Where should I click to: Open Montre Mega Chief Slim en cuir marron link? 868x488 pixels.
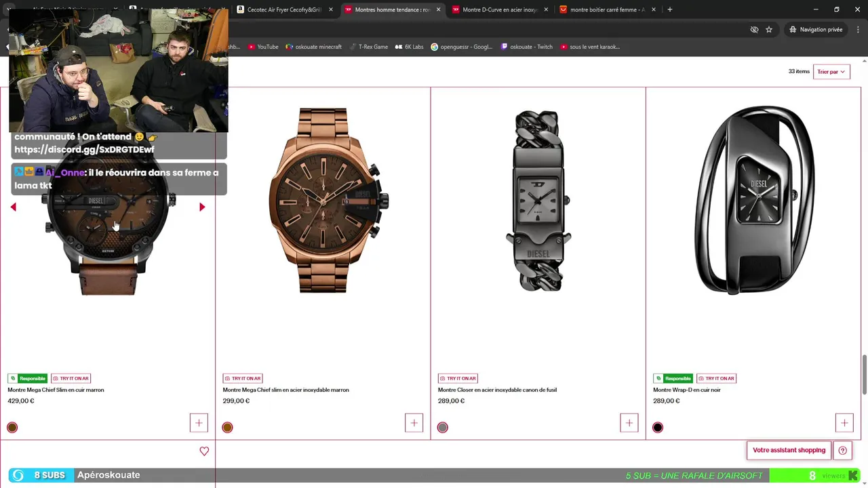56,390
